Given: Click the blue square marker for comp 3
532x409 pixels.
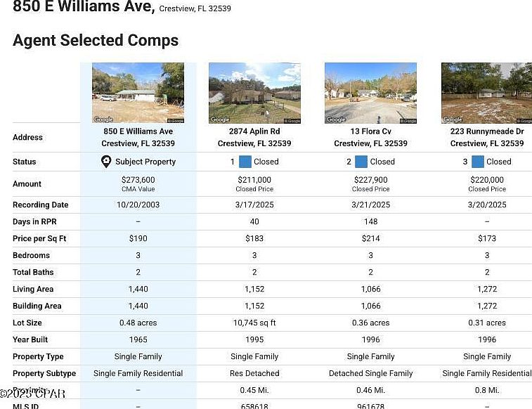Looking at the screenshot, I should click(x=478, y=162).
